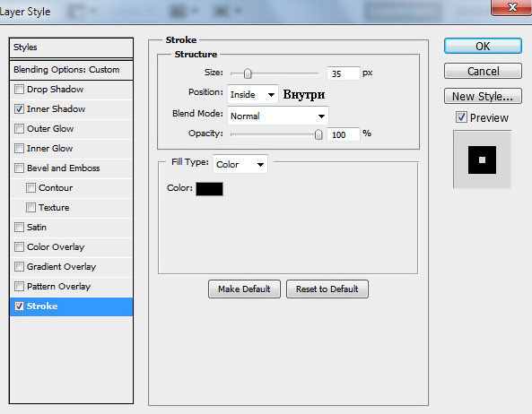
Task: Uncheck the Stroke checkbox
Action: tap(19, 306)
